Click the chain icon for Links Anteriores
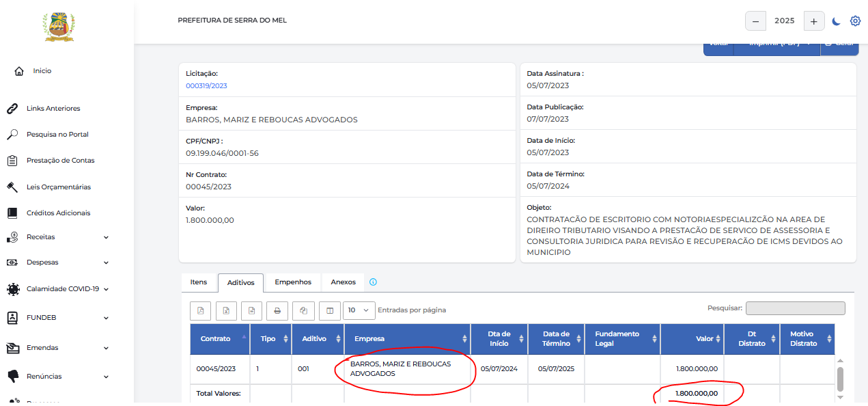The width and height of the screenshot is (868, 406). [12, 109]
